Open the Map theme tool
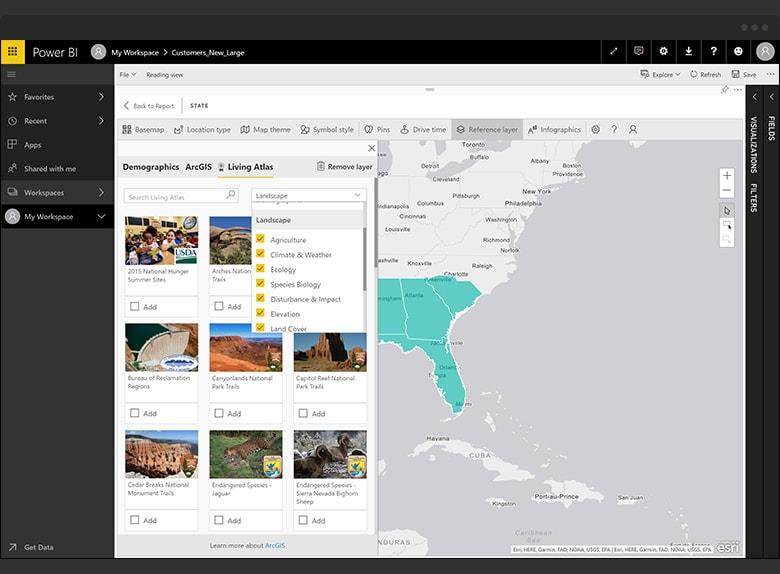780x574 pixels. (266, 129)
